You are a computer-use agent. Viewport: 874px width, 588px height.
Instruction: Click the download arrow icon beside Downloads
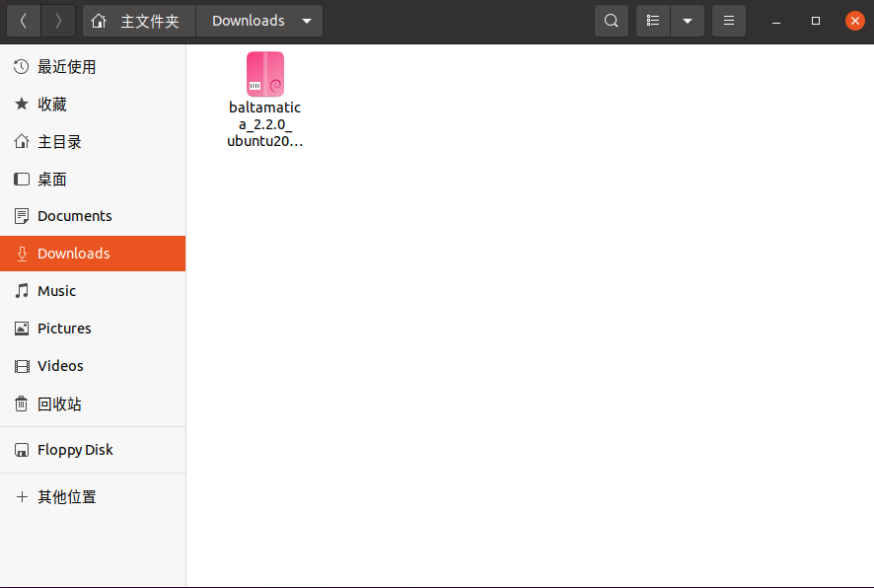coord(22,254)
